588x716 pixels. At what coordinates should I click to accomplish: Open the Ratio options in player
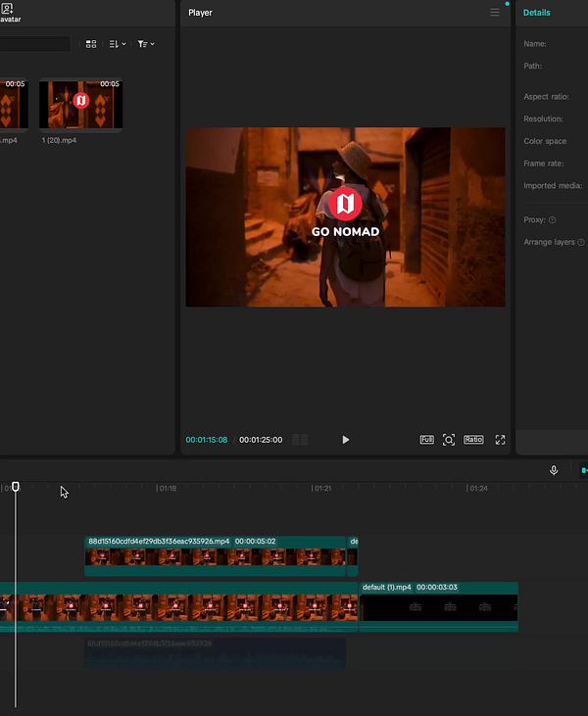[x=473, y=439]
